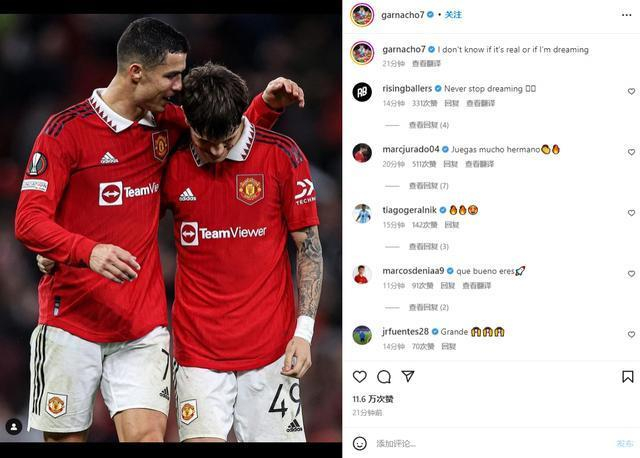The width and height of the screenshot is (640, 458).
Task: Open the risingballers profile avatar
Action: tap(362, 92)
